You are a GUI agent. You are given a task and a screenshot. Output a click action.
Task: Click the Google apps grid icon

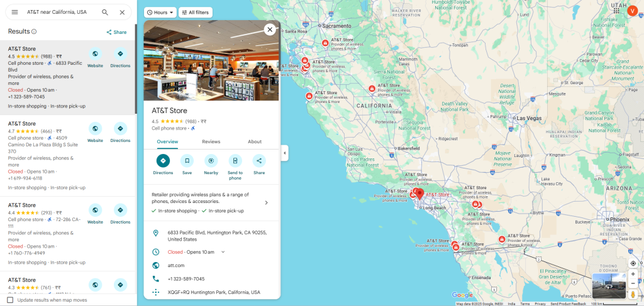click(616, 11)
